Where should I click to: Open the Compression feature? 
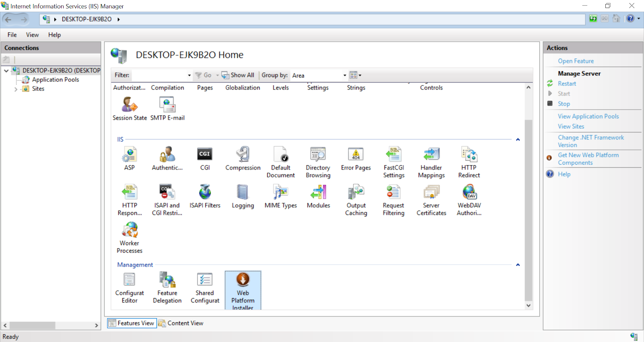(x=243, y=159)
